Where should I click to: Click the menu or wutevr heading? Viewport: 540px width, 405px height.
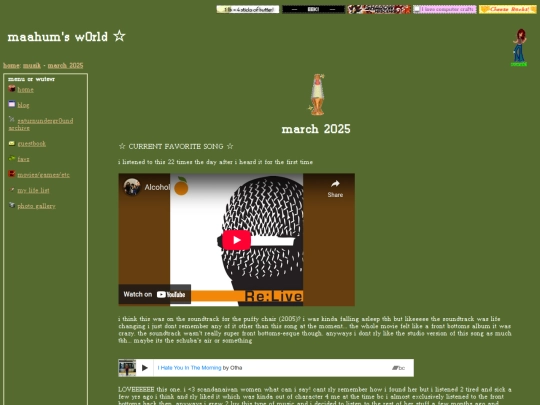31,79
